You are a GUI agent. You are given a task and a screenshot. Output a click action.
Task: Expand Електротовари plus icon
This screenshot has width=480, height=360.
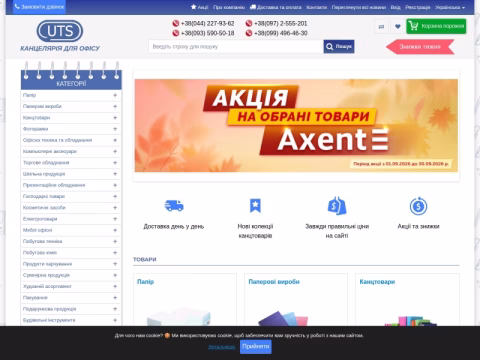115,219
